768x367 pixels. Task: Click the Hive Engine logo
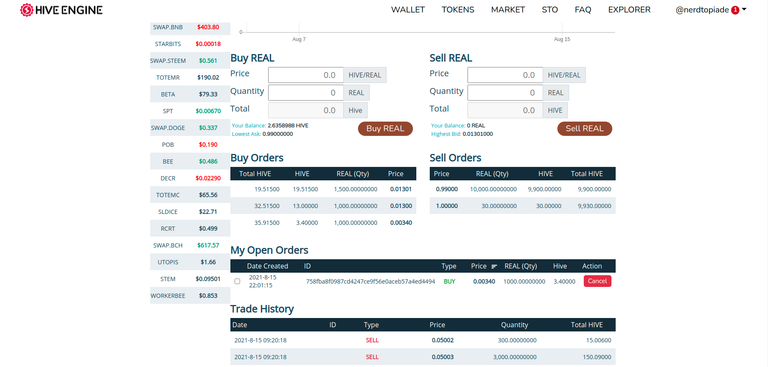(61, 10)
